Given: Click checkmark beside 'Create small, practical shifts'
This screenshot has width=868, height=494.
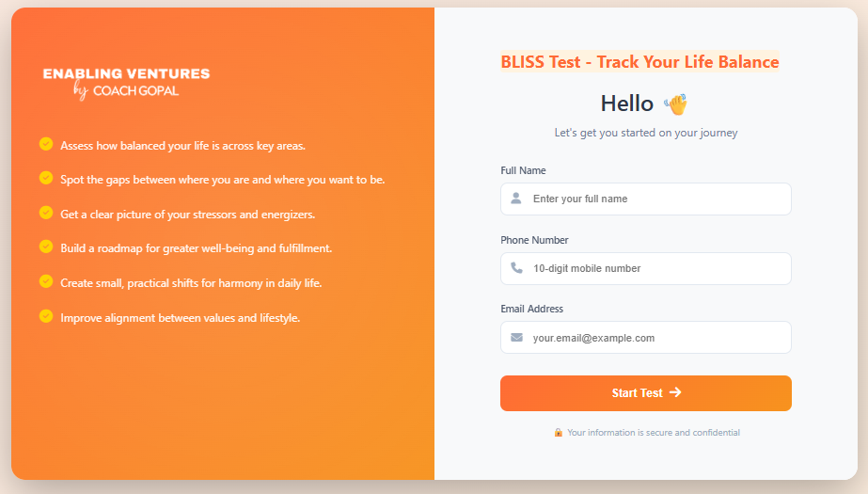Looking at the screenshot, I should tap(46, 281).
